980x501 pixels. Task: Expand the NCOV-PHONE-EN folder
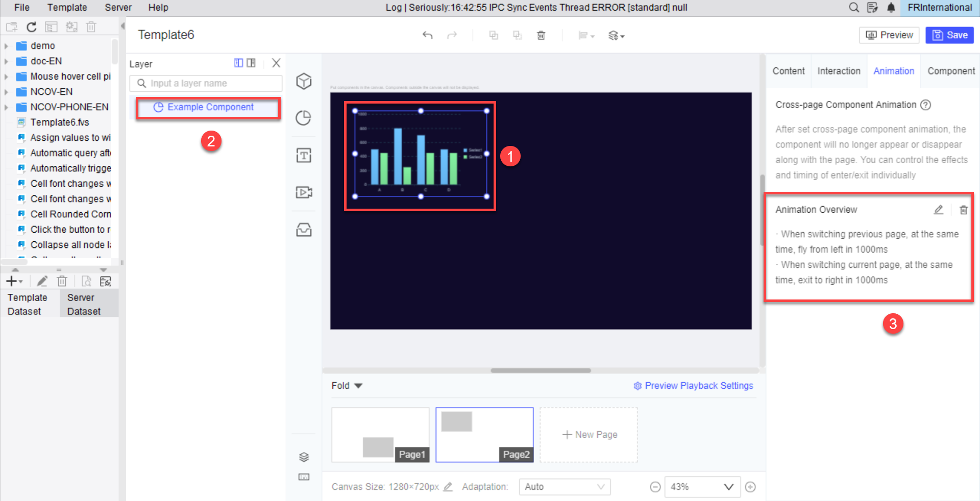point(6,107)
